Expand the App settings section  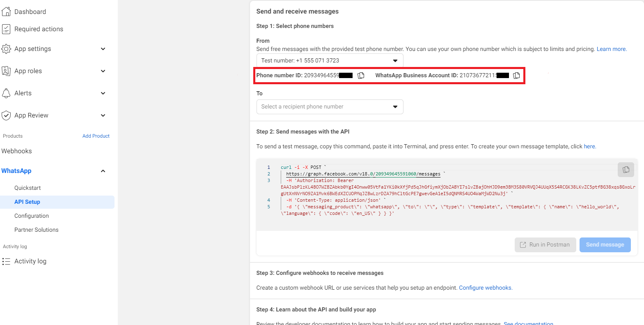coord(103,49)
